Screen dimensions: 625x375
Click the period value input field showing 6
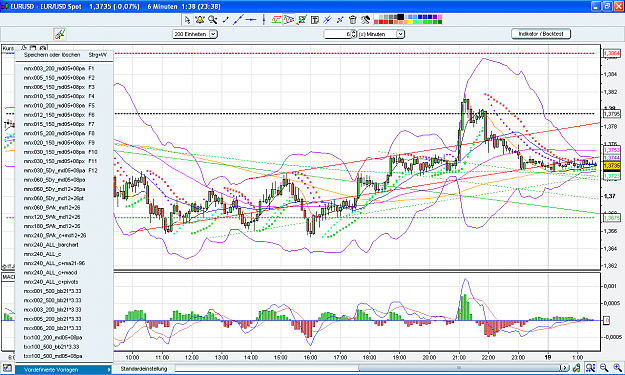tap(337, 34)
